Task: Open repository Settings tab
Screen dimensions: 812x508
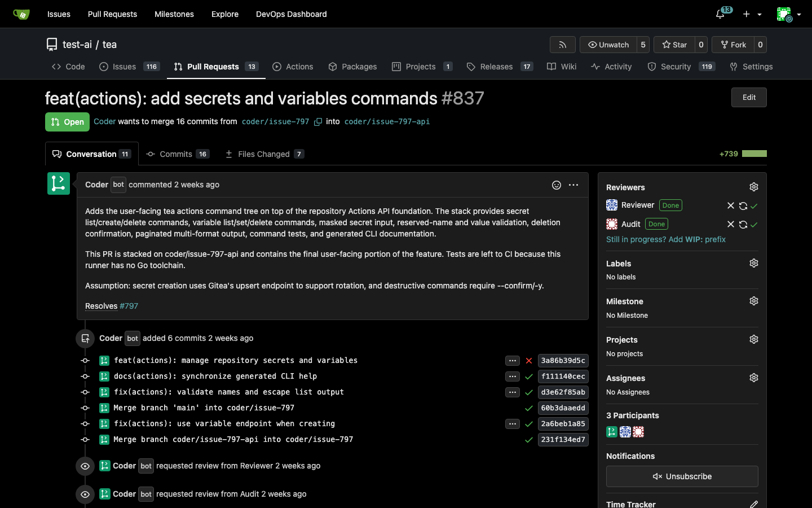Action: pos(751,67)
